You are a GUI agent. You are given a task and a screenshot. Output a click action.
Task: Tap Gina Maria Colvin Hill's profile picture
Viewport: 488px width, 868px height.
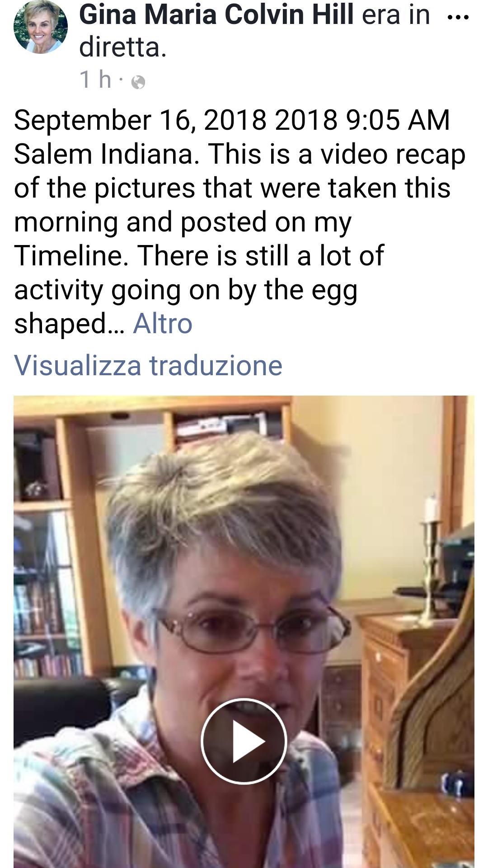pos(41,27)
